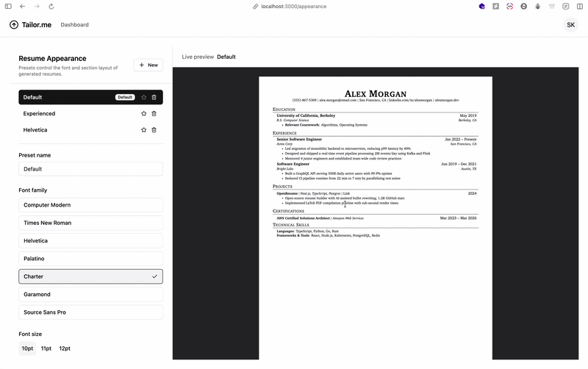Click the Default title beside Live preview

point(226,57)
